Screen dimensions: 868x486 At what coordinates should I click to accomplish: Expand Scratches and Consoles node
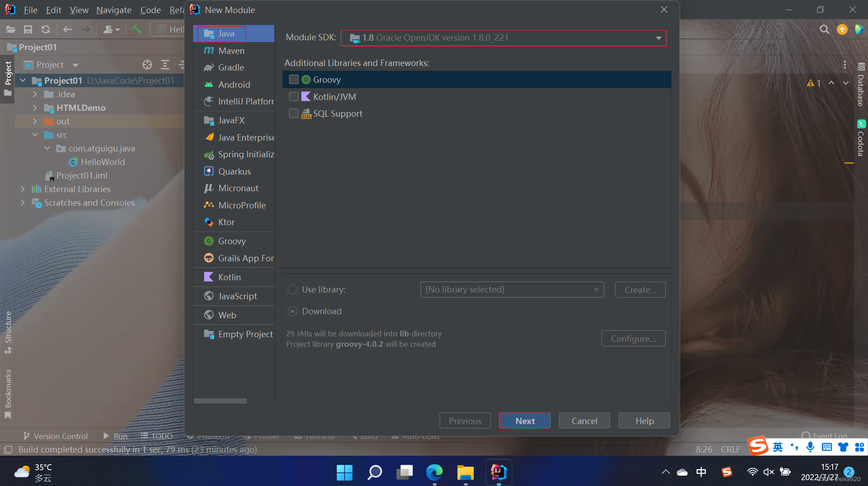click(23, 203)
